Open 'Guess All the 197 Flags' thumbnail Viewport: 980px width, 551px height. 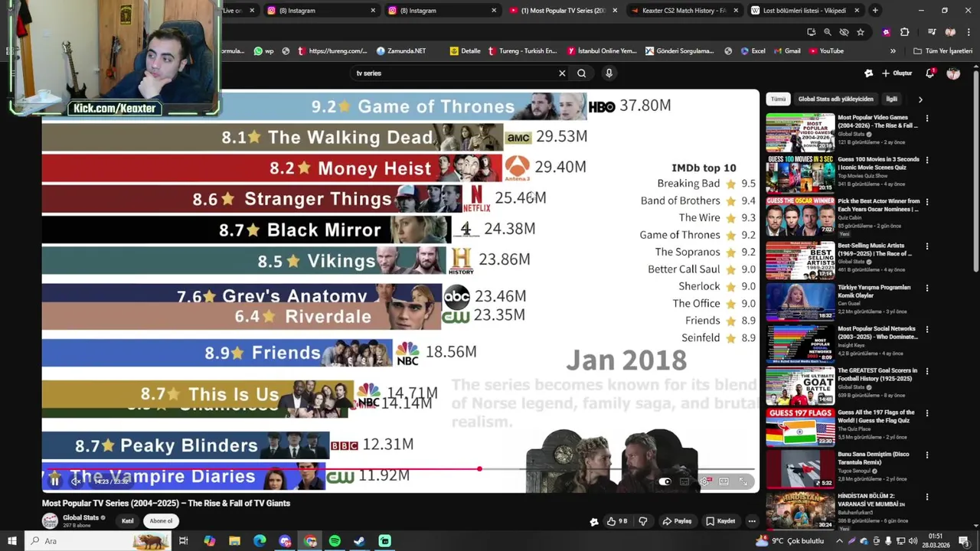pos(800,428)
